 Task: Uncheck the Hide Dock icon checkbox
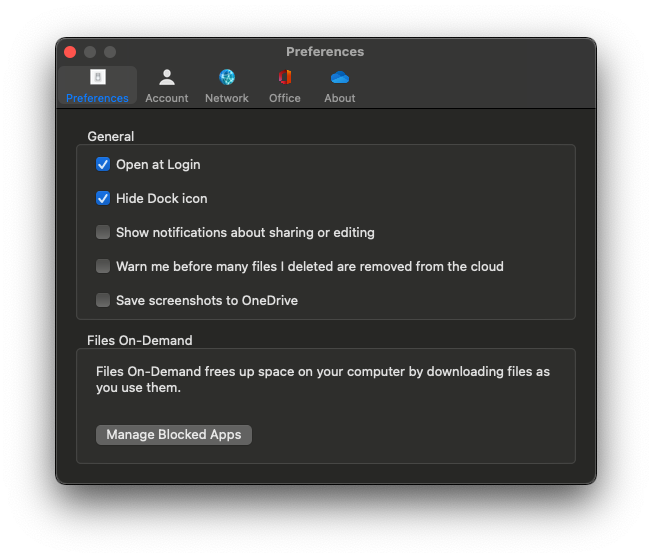click(x=103, y=198)
